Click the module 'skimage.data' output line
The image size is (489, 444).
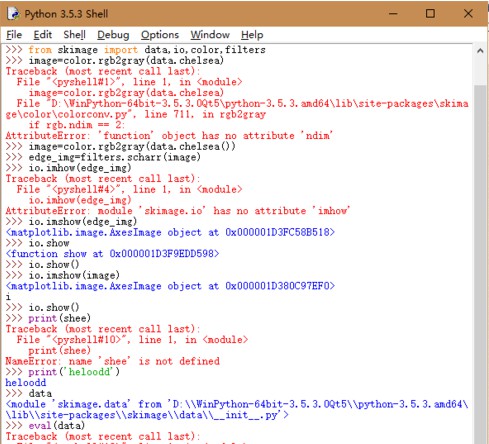click(x=237, y=409)
